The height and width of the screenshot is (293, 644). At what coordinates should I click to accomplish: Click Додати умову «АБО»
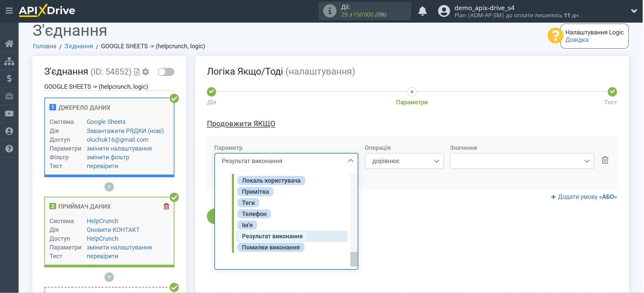584,197
